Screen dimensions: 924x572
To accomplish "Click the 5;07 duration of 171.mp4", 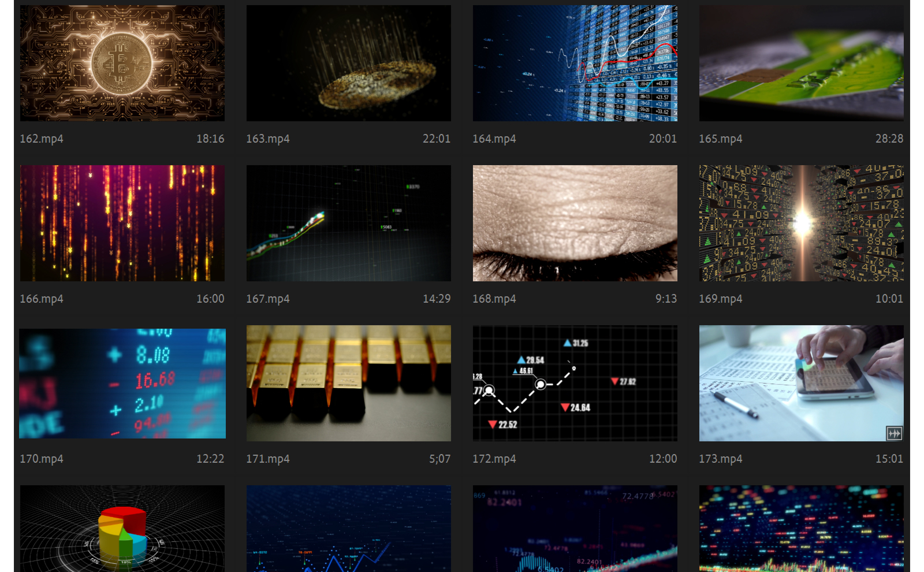I will 439,459.
